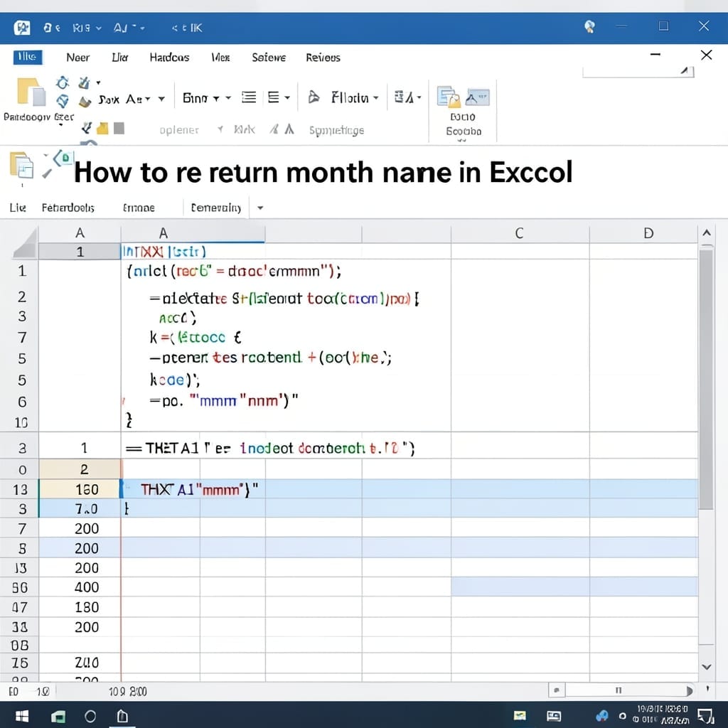Expand the dropdown under Eoco Bcooba
This screenshot has width=728, height=728.
coord(462,140)
